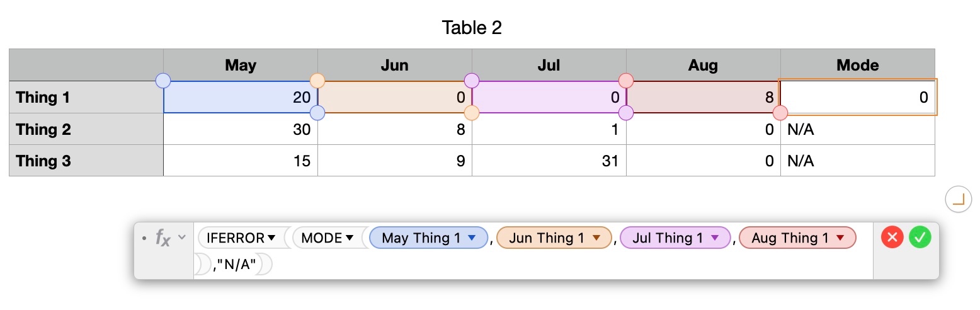Screen dimensions: 980x310
Task: Open the Aug Thing 1 reference options
Action: coord(840,238)
